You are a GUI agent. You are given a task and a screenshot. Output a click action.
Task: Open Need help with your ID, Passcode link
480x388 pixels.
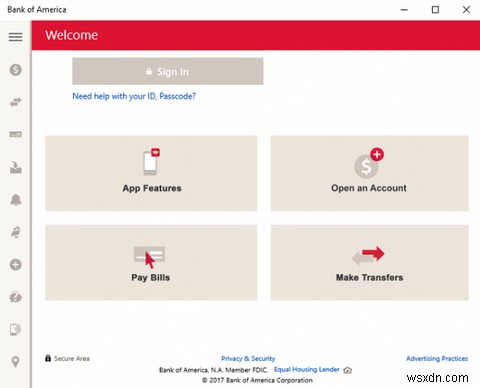tap(134, 96)
